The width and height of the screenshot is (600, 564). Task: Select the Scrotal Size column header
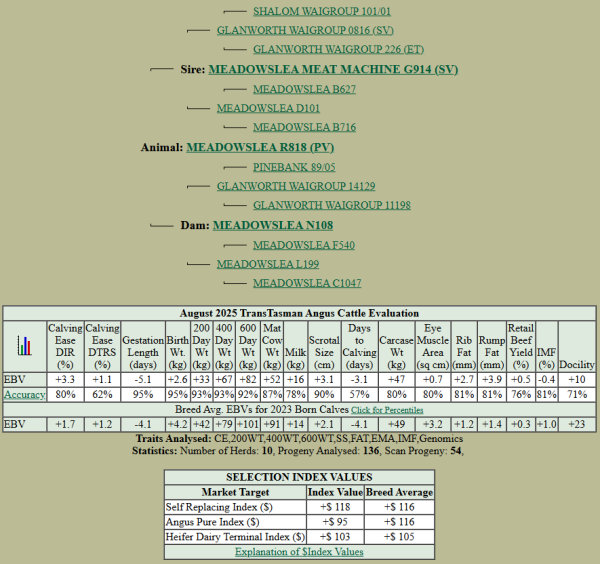click(x=324, y=346)
